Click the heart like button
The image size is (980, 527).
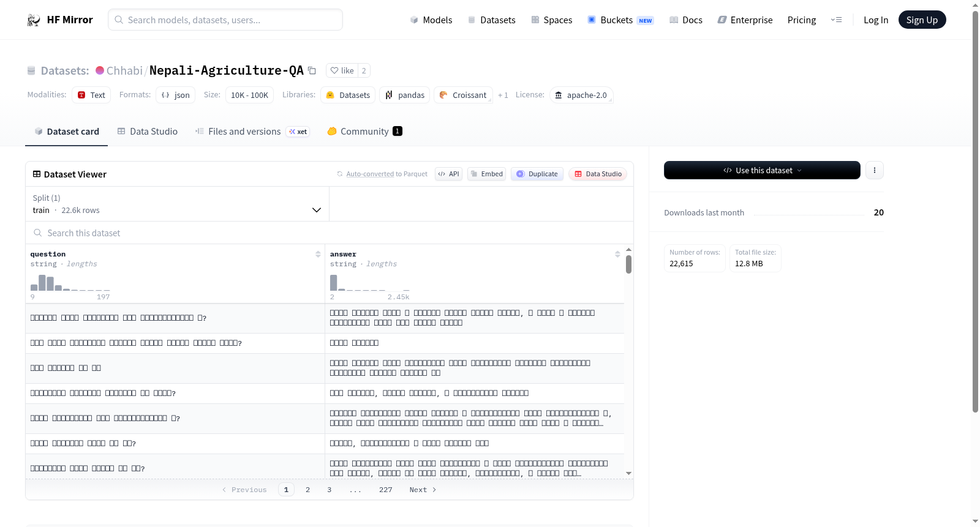(x=342, y=70)
